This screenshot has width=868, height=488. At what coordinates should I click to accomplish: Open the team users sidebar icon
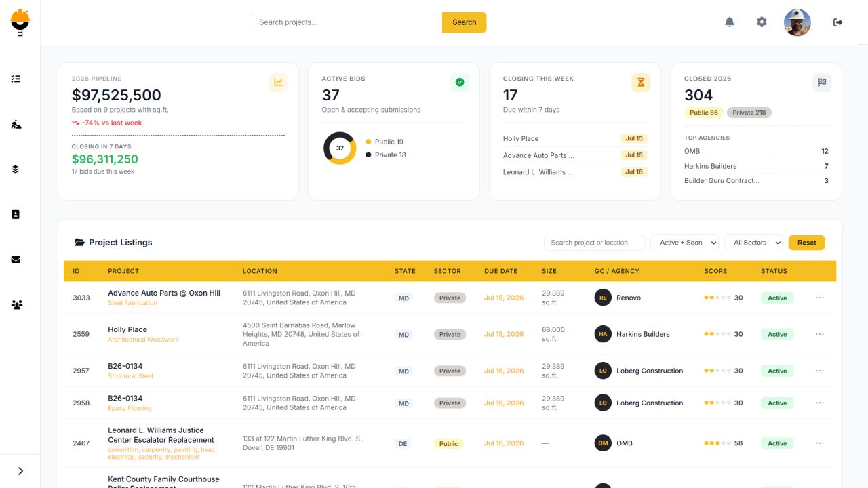tap(16, 305)
